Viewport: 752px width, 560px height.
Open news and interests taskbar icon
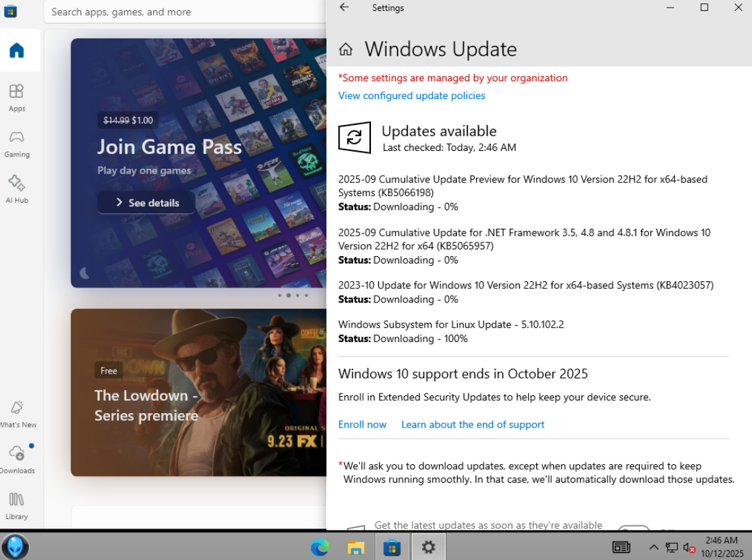click(x=621, y=547)
